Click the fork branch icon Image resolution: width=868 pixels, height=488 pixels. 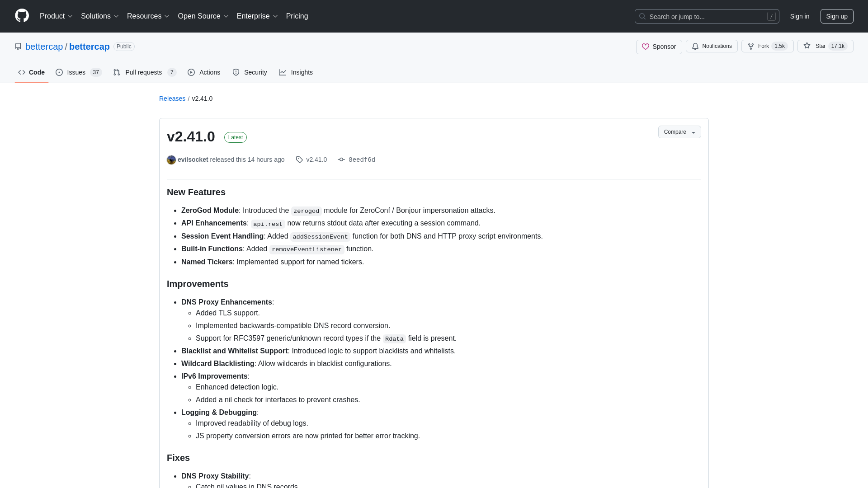(x=751, y=46)
